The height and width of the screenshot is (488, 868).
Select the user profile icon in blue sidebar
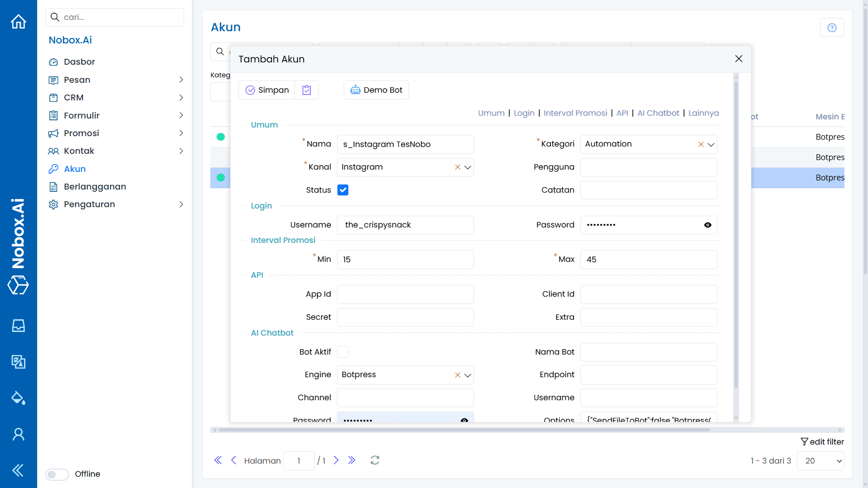coord(18,434)
